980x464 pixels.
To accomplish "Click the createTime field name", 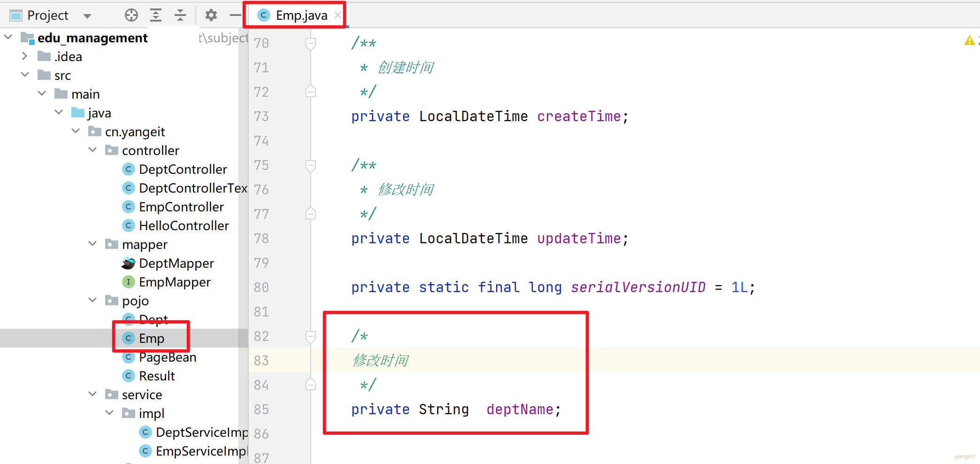I will pos(579,116).
